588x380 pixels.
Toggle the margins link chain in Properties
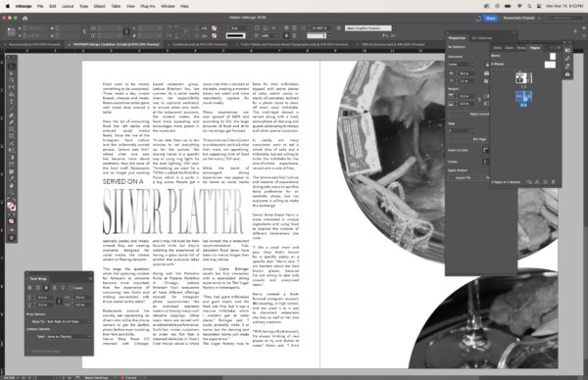coord(479,100)
